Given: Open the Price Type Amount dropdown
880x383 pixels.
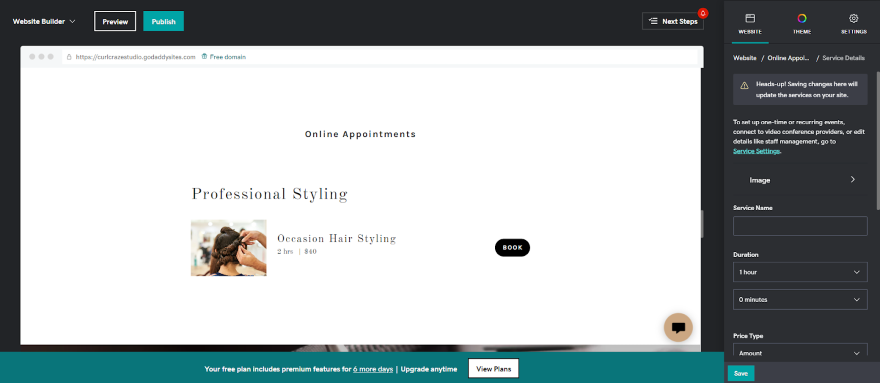Looking at the screenshot, I should 800,353.
